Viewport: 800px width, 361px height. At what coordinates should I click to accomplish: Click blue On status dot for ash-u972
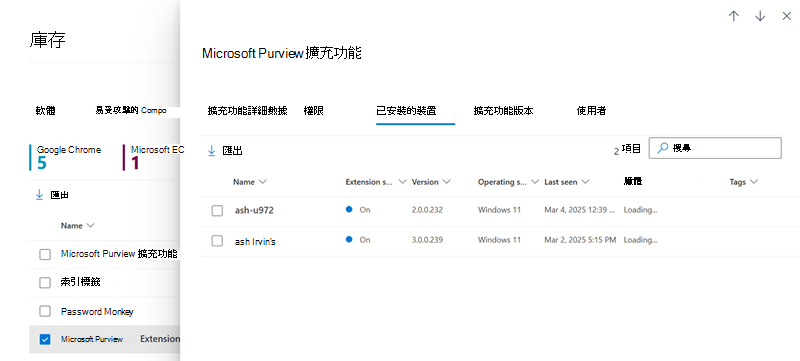[x=349, y=209]
